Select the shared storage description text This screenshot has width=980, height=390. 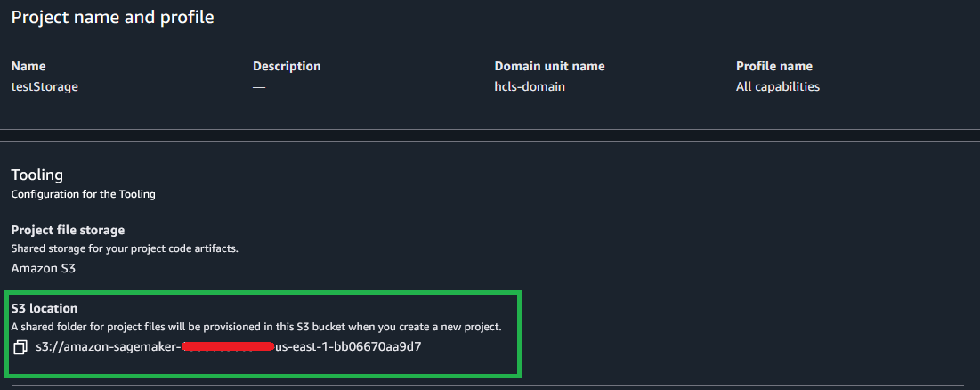(x=125, y=248)
